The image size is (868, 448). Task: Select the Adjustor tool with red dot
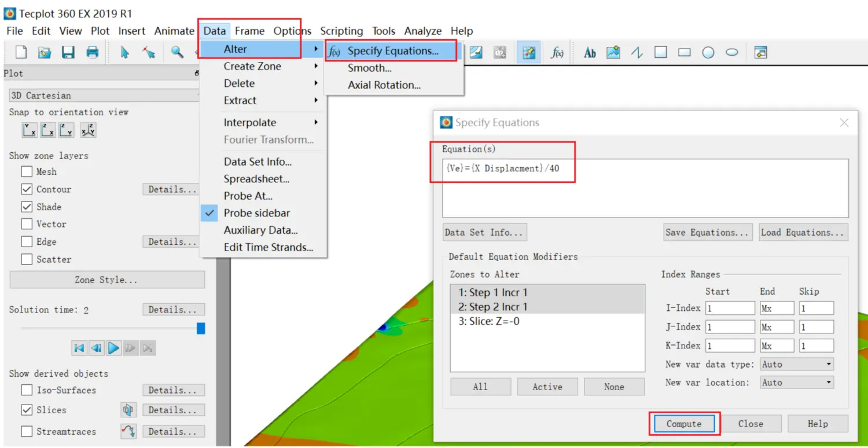coord(149,53)
